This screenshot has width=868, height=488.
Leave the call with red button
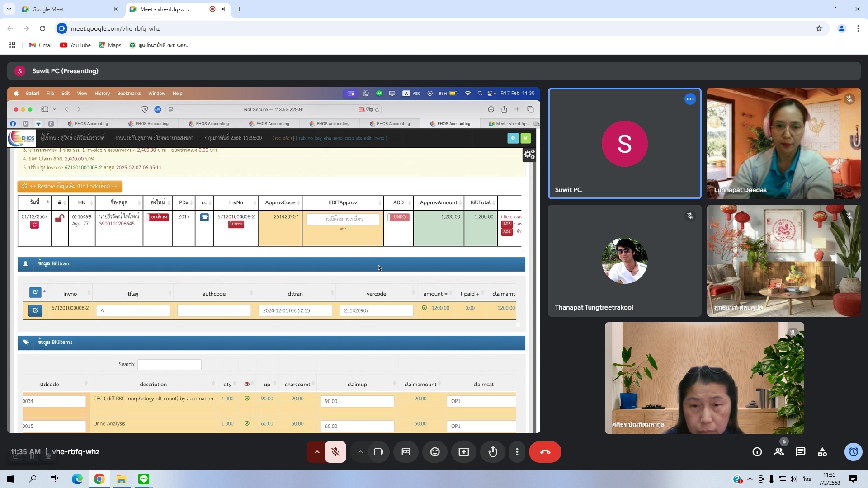[545, 452]
